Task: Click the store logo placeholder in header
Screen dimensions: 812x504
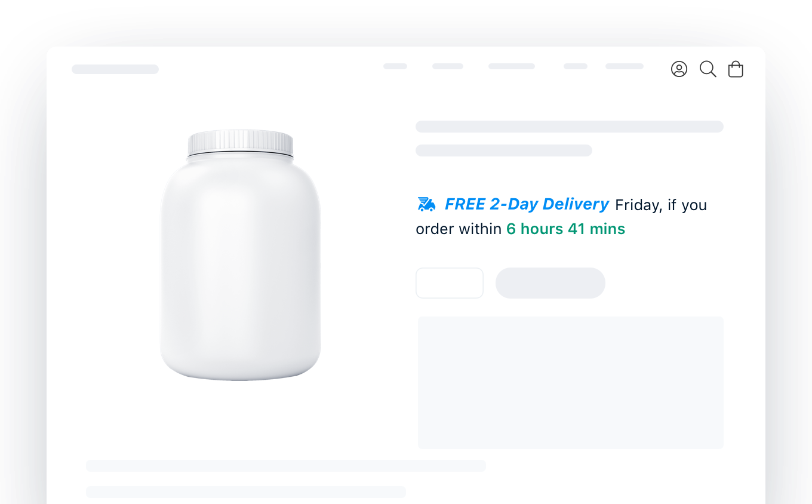Action: point(115,69)
